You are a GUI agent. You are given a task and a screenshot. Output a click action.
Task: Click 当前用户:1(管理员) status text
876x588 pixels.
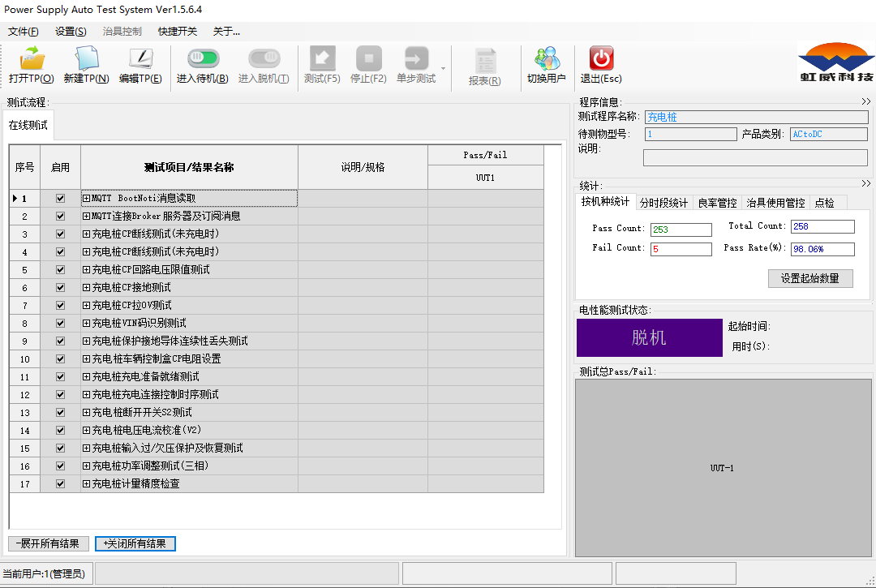[44, 574]
